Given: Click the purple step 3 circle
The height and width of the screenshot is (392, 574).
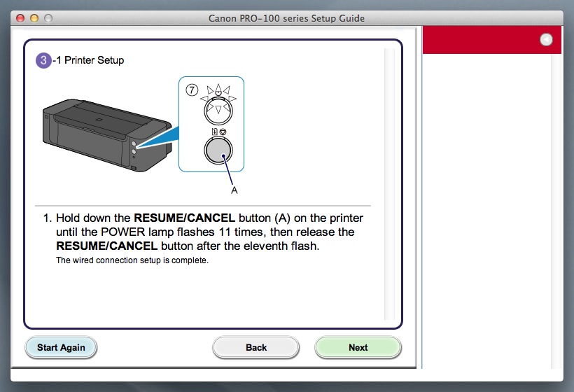Looking at the screenshot, I should pos(43,60).
